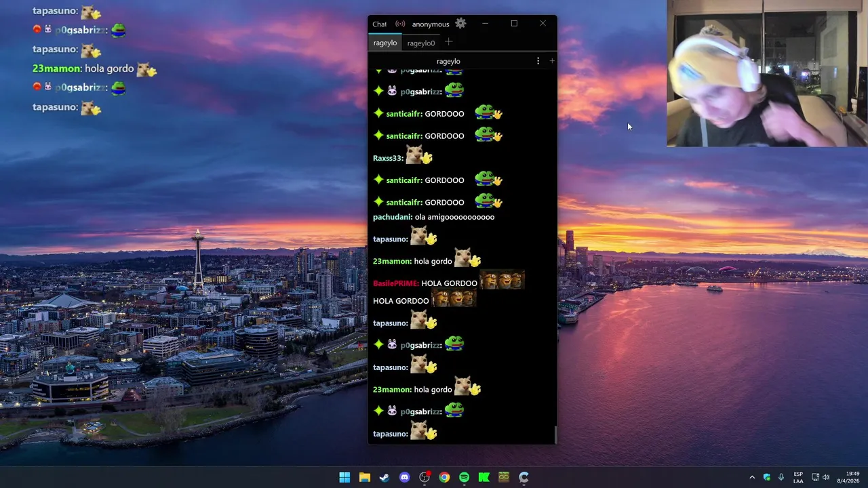Click '23mamon' in the desktop overlay chat
This screenshot has width=868, height=488.
pyautogui.click(x=56, y=68)
